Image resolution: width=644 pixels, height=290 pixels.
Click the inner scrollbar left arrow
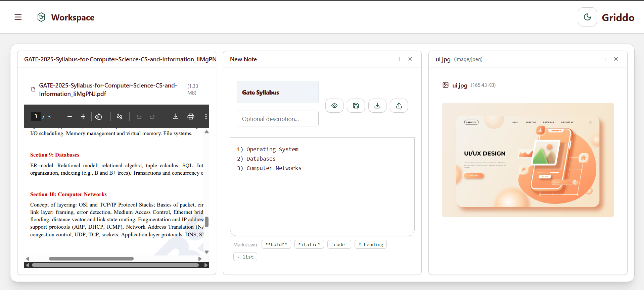click(x=28, y=258)
